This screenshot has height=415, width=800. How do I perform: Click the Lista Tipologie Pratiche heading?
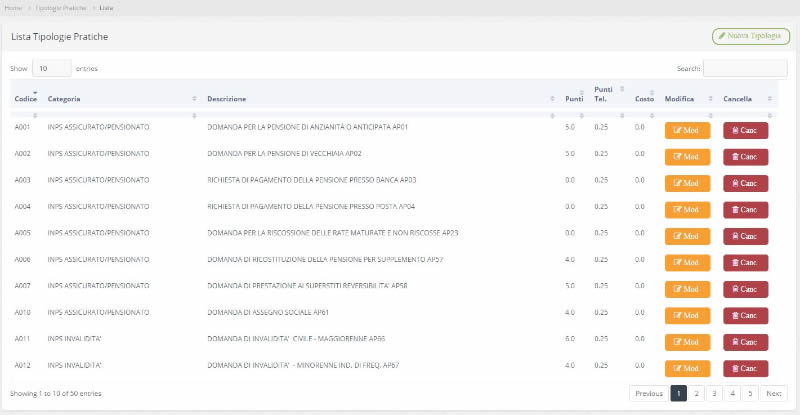click(60, 37)
